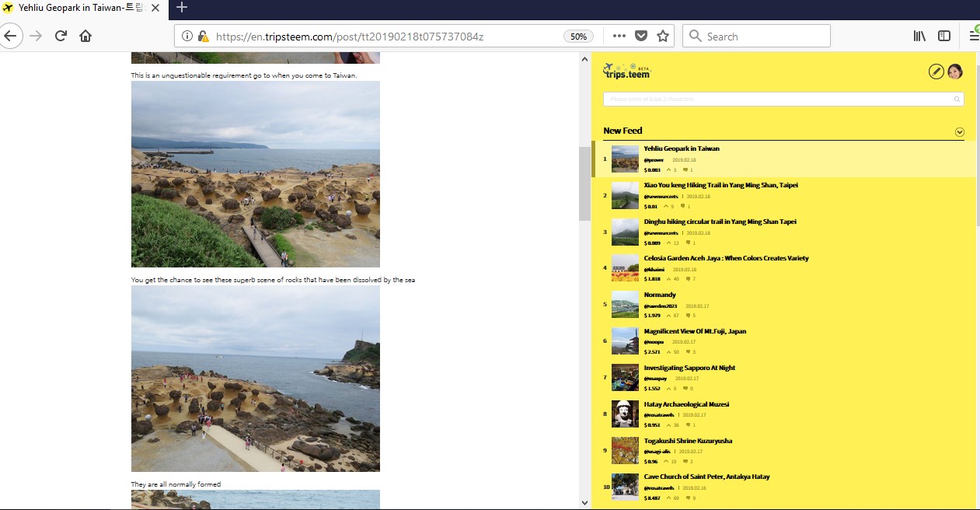This screenshot has width=980, height=510.
Task: Visit author @usagi-alis profile
Action: (657, 451)
